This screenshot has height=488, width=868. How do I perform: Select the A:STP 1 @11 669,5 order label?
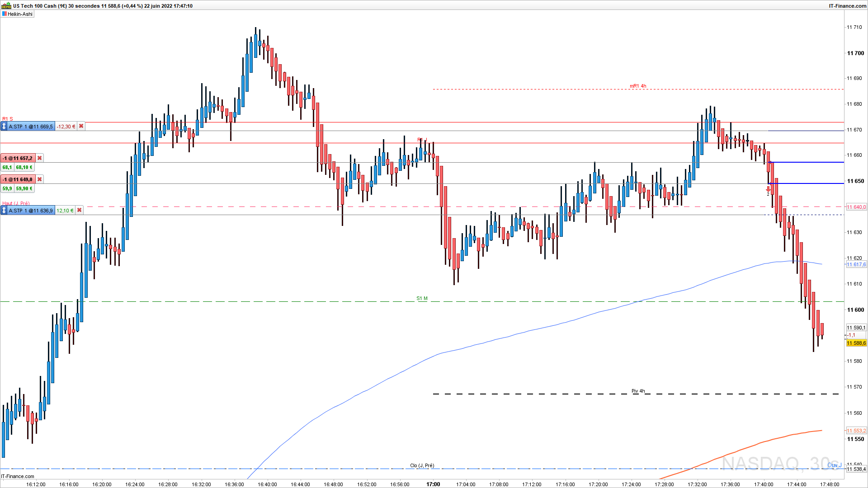pyautogui.click(x=31, y=127)
